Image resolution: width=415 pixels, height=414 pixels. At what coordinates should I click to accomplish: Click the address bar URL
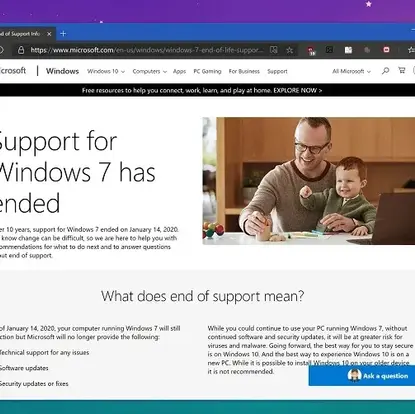tap(147, 50)
